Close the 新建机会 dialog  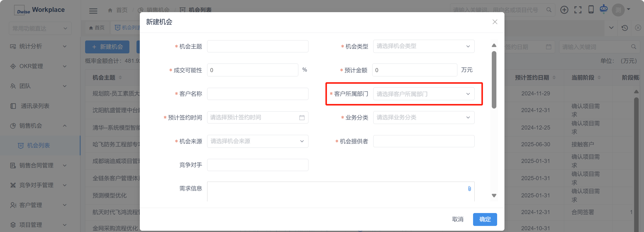tap(495, 22)
